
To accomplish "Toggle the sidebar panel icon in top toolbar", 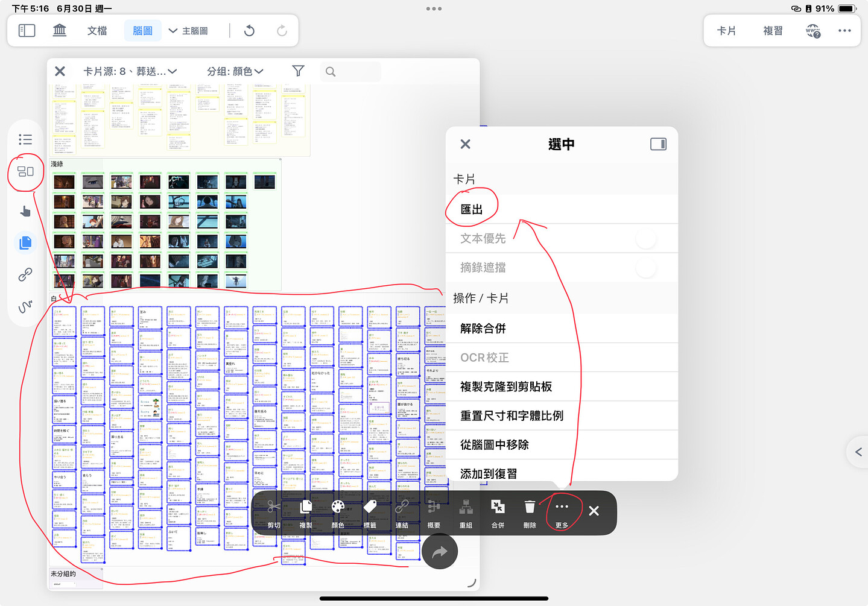I will [27, 31].
